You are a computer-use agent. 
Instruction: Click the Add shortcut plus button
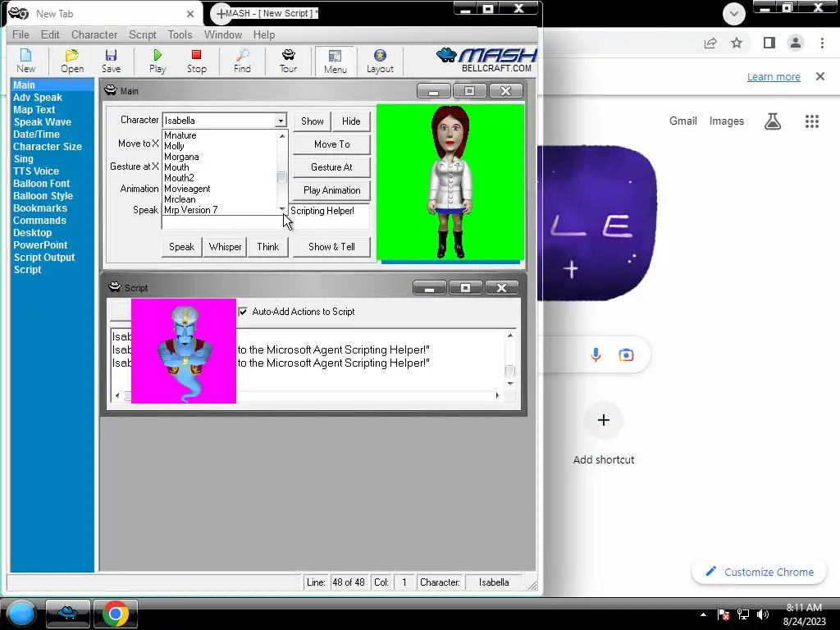pyautogui.click(x=604, y=420)
